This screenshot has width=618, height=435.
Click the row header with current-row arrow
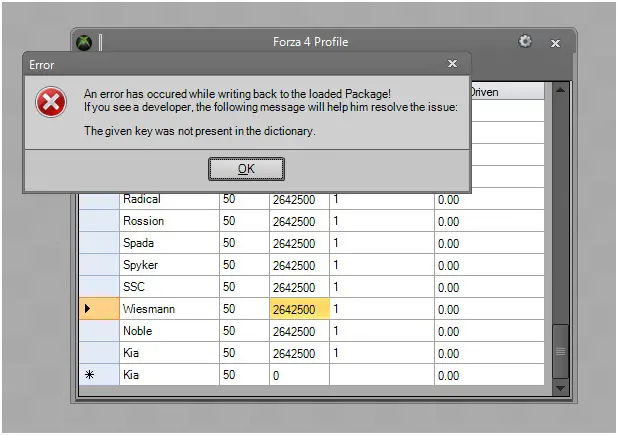[99, 309]
